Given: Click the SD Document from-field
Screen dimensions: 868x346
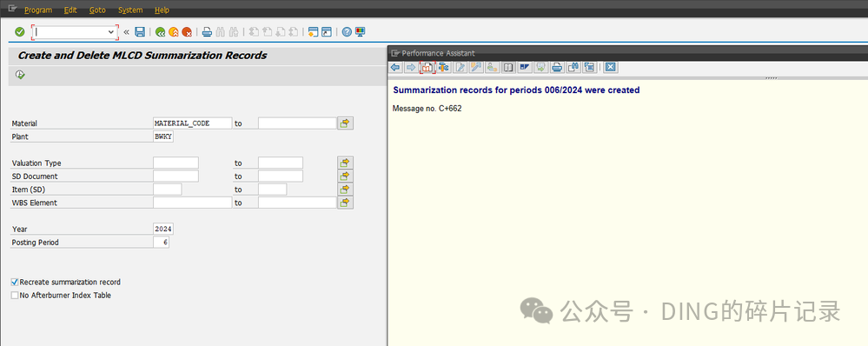Looking at the screenshot, I should (176, 176).
